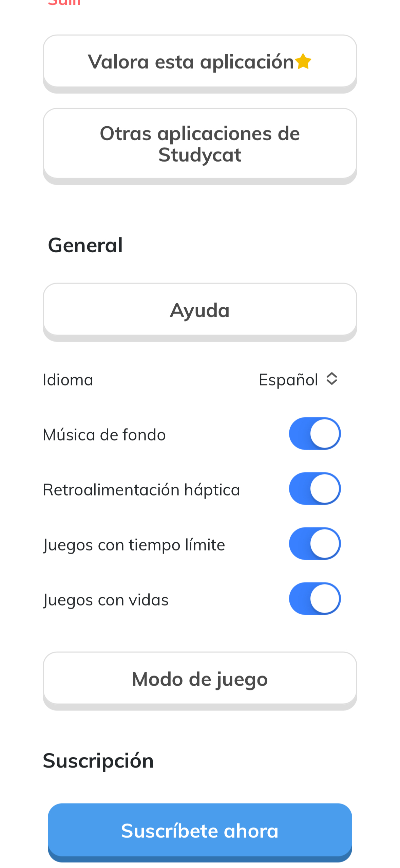
Task: Toggle Juegos con tiempo límite off
Action: [x=315, y=544]
